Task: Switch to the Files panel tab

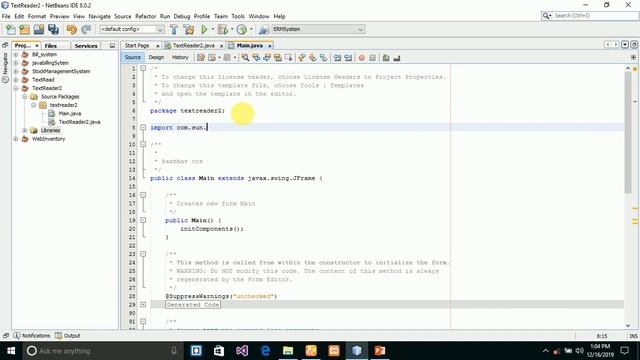Action: point(51,46)
